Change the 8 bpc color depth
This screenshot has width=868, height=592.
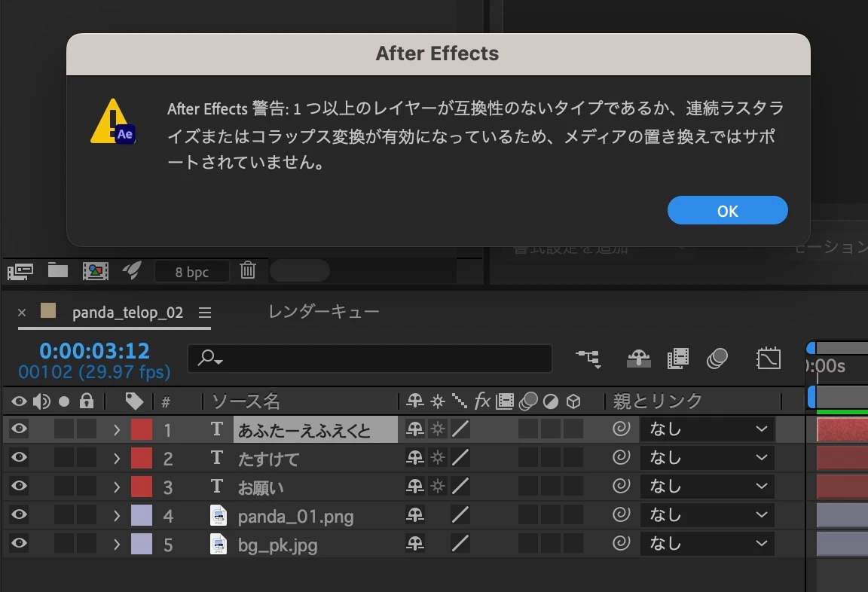pyautogui.click(x=191, y=272)
